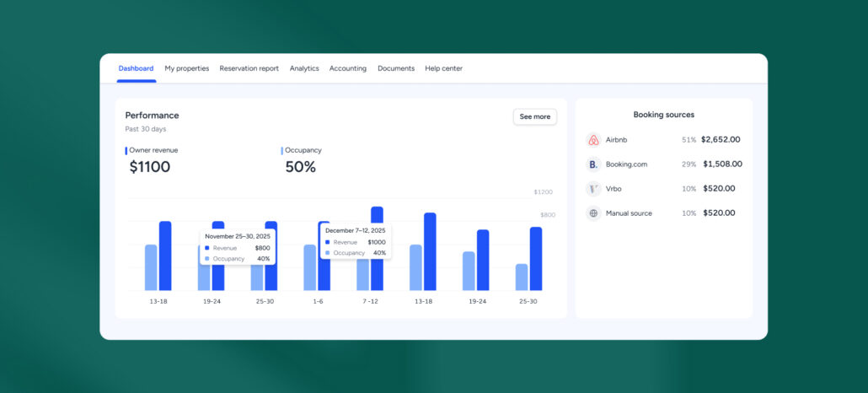Open the Documents tab
The width and height of the screenshot is (868, 393).
[x=396, y=68]
